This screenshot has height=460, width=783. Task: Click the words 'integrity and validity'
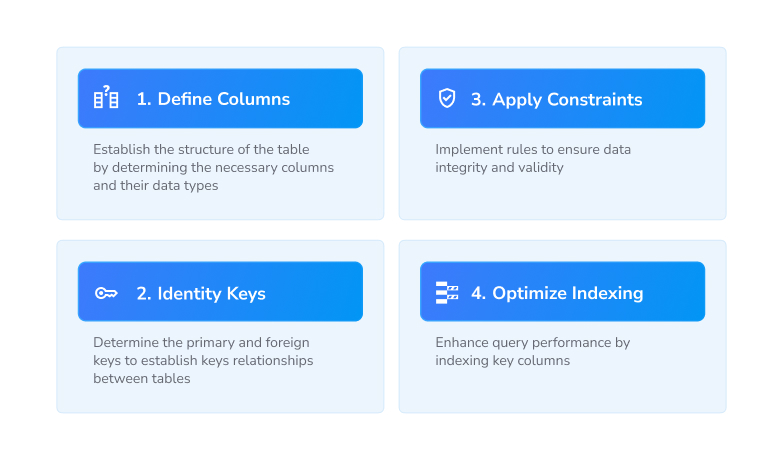(x=499, y=168)
